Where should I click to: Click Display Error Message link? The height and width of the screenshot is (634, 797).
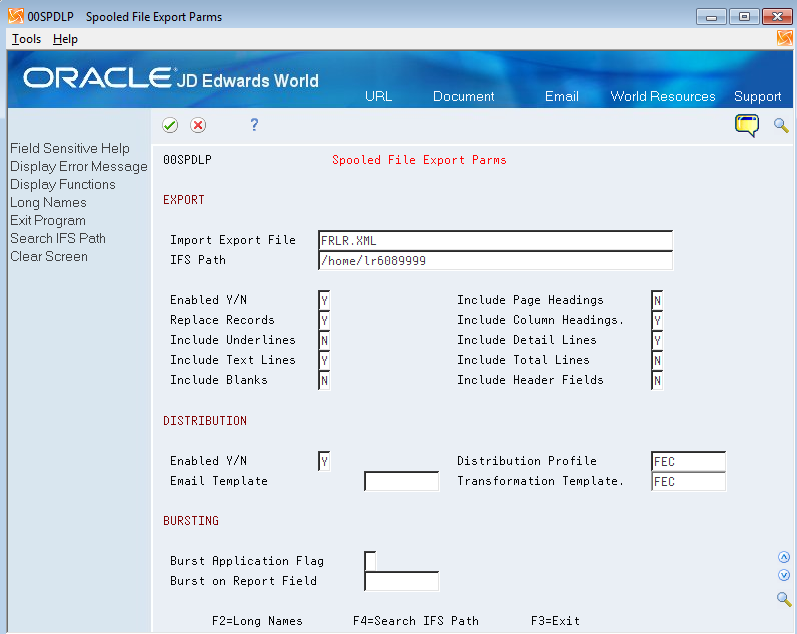tap(79, 167)
